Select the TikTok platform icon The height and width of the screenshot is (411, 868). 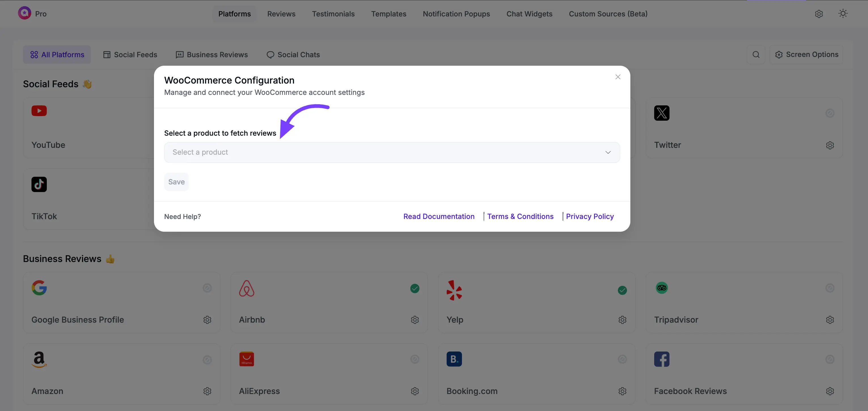[39, 184]
